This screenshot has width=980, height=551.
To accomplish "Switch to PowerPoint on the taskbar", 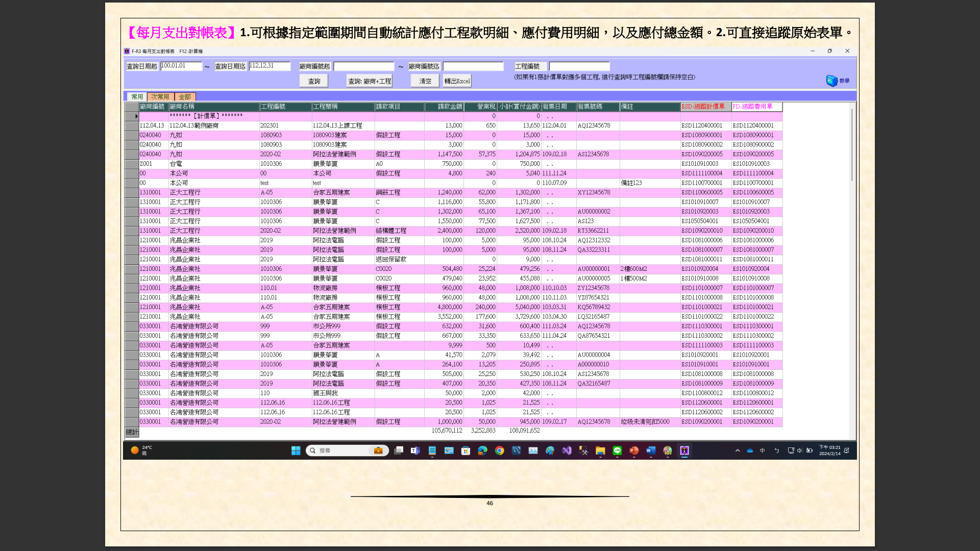I will click(634, 450).
